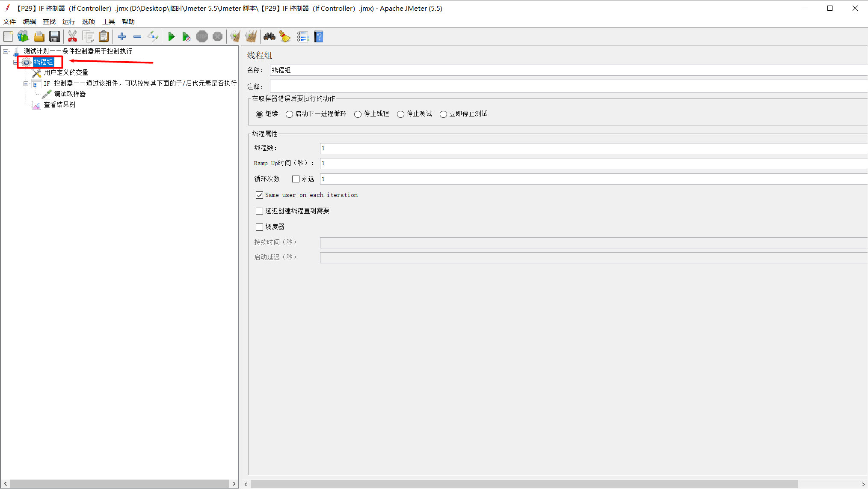Collapse the test plan root node
The image size is (868, 489).
click(6, 51)
